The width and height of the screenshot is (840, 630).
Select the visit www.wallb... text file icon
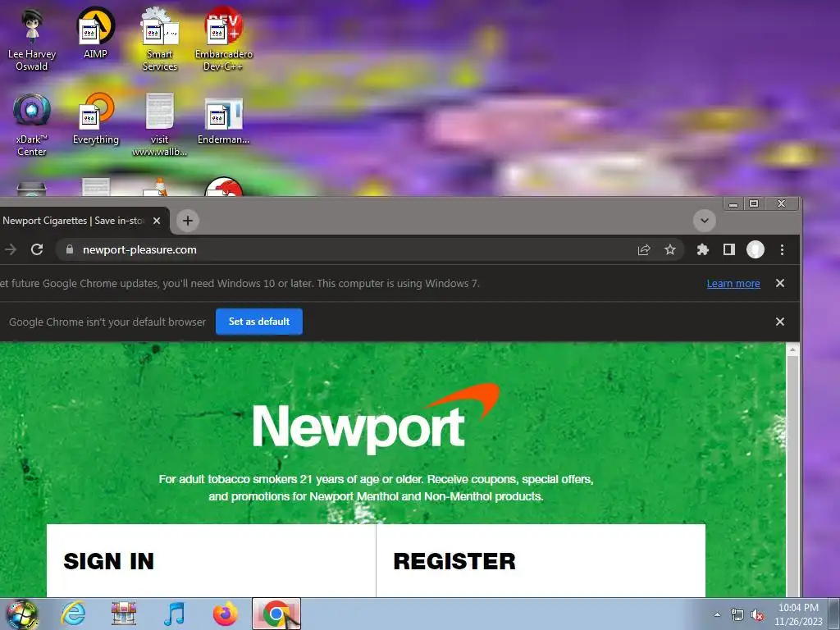[160, 126]
